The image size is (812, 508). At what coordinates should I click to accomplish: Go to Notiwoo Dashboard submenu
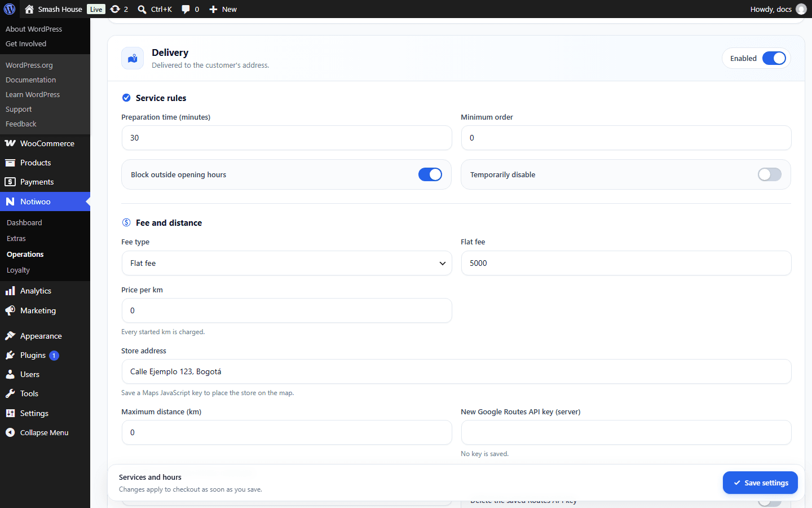pos(24,223)
